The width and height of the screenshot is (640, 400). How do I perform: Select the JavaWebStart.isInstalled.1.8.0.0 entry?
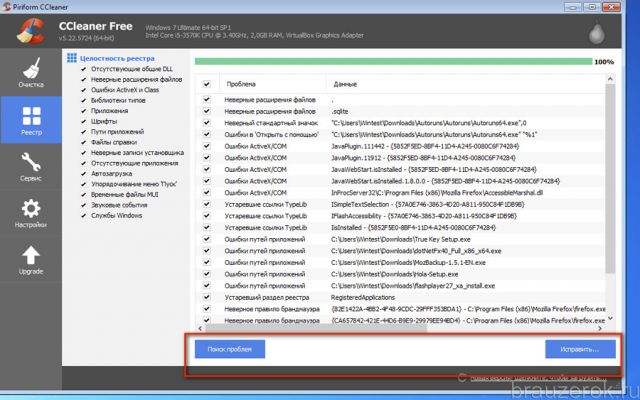point(445,181)
